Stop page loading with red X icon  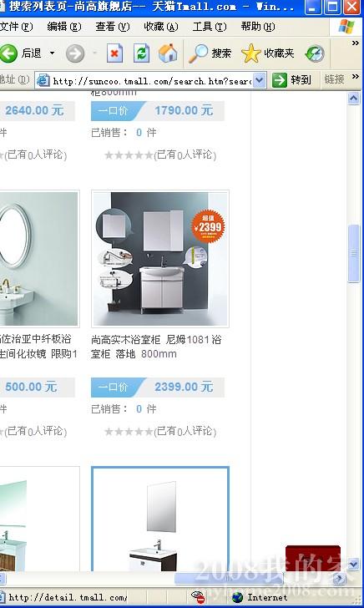114,53
